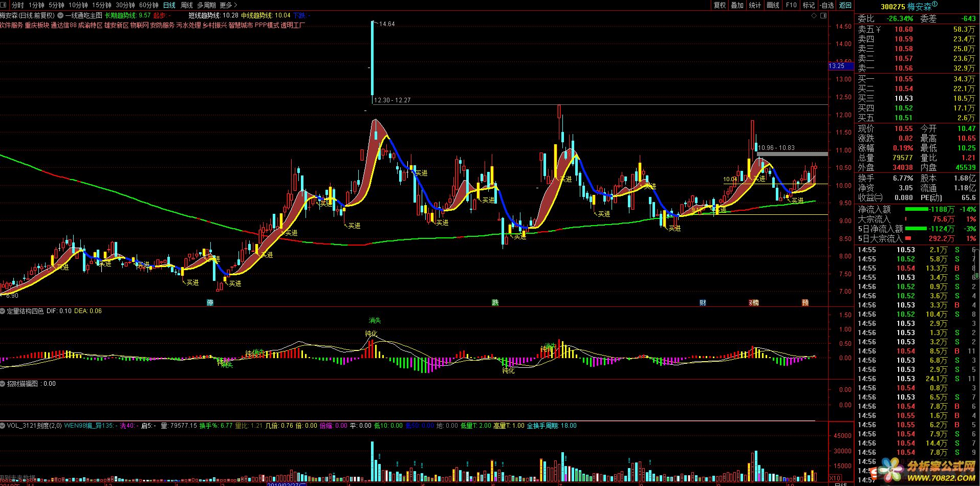This screenshot has width=980, height=486.
Task: Click the 14.64 high price label on chart
Action: click(387, 24)
